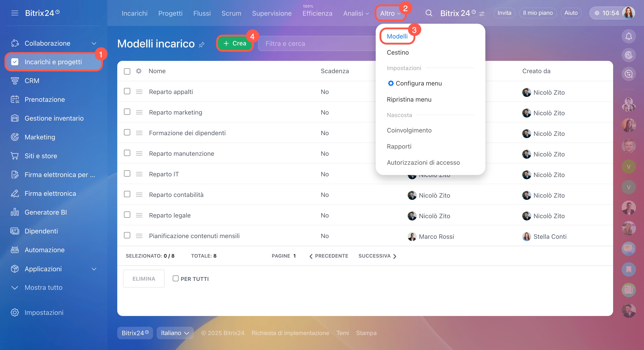Click drag handle for Reparto IT

[x=139, y=174]
